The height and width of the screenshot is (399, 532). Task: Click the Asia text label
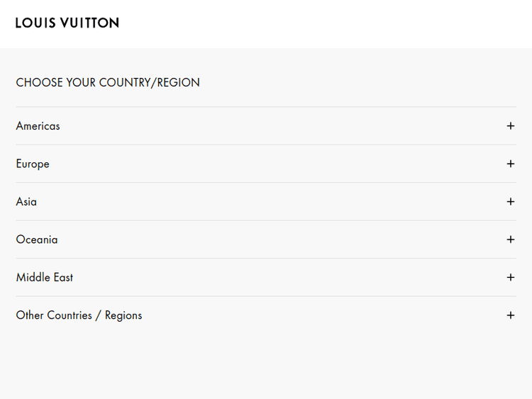tap(26, 202)
